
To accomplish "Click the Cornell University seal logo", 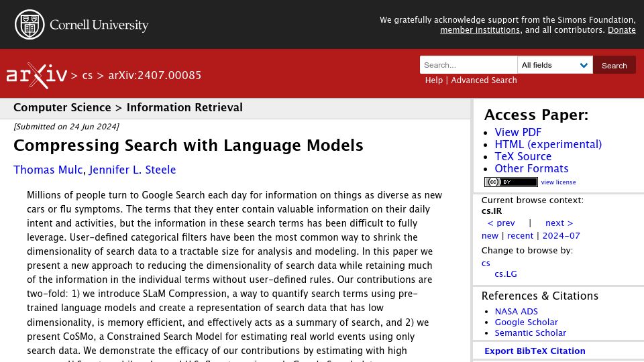I will (30, 25).
